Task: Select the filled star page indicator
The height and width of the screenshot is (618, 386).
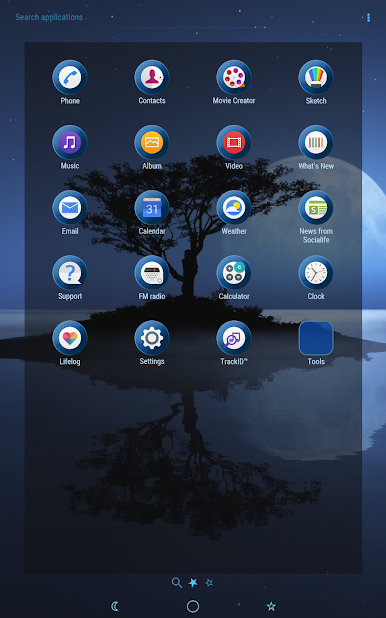Action: (x=193, y=583)
